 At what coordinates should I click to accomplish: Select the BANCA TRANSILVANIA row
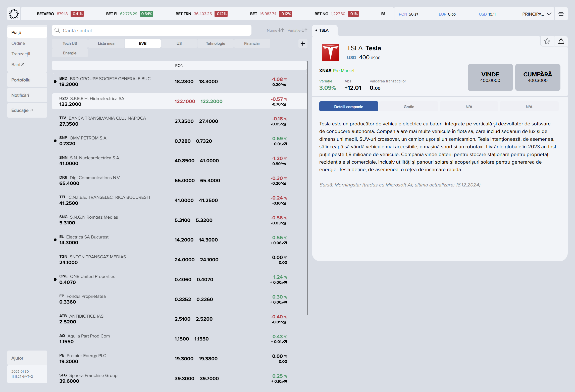point(179,121)
